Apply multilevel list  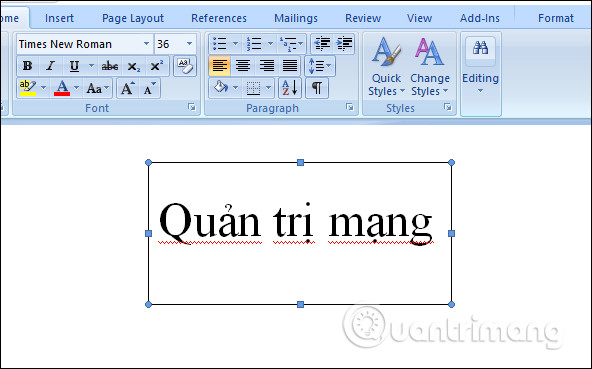pos(291,44)
